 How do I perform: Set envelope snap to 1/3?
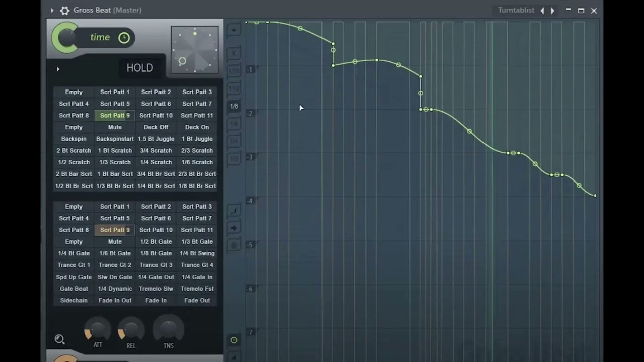[x=234, y=159]
